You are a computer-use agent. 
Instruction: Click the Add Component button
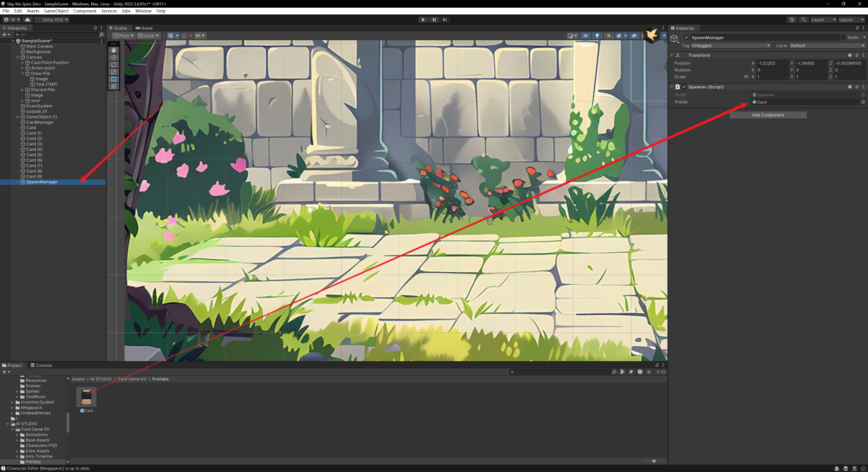pos(768,115)
